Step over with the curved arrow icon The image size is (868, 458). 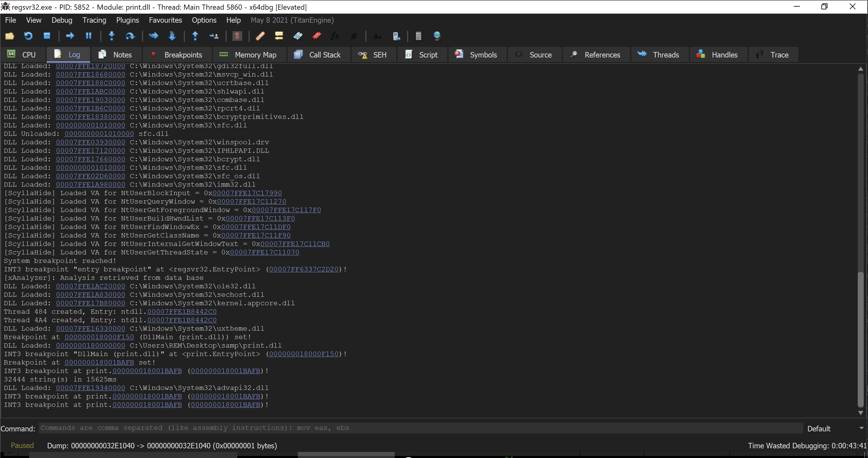pos(130,36)
